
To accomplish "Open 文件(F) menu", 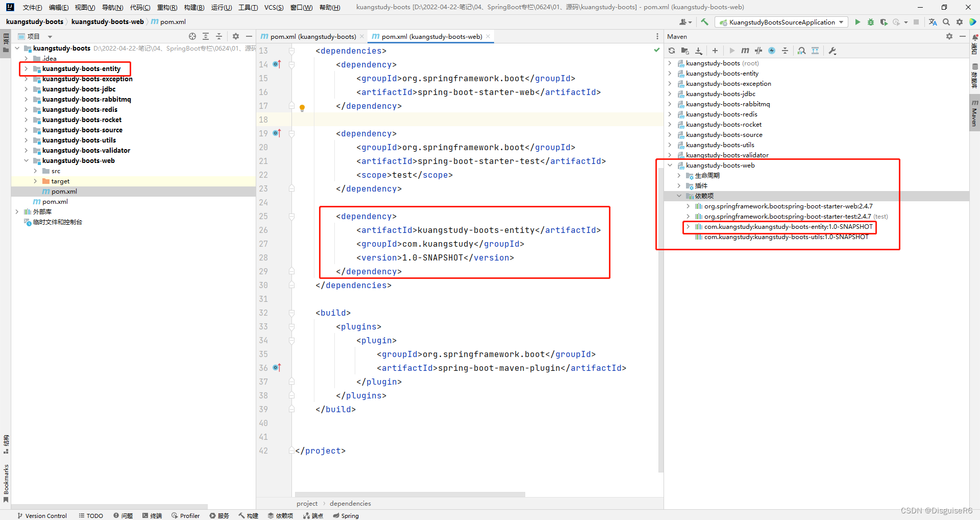I will point(32,7).
